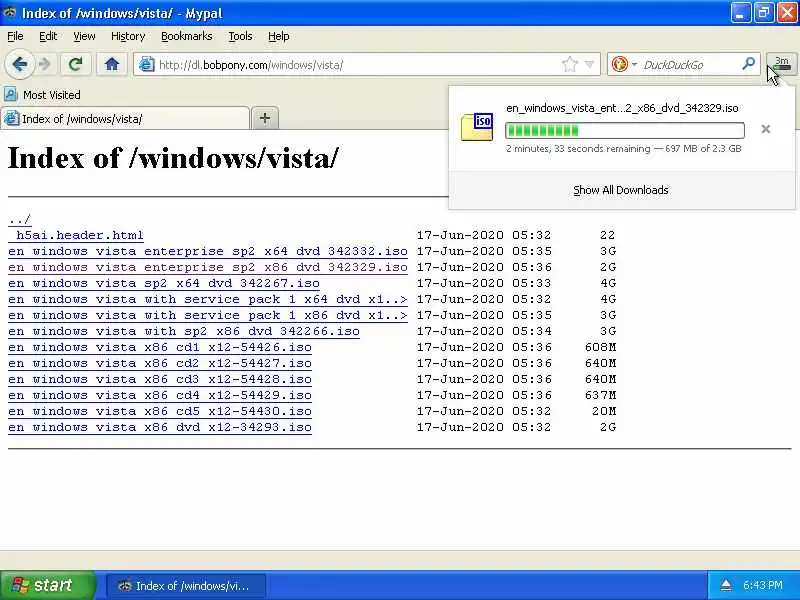Open the Edit menu
The height and width of the screenshot is (600, 800).
[48, 36]
